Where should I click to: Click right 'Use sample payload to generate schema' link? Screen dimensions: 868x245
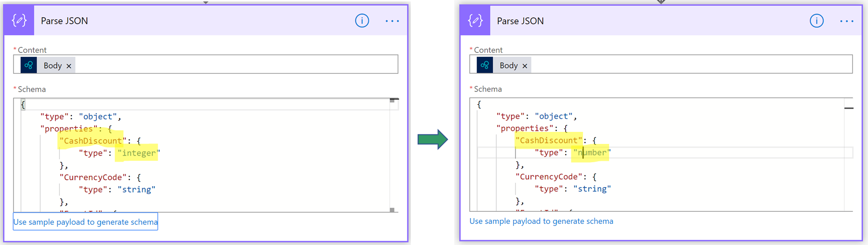click(x=542, y=221)
